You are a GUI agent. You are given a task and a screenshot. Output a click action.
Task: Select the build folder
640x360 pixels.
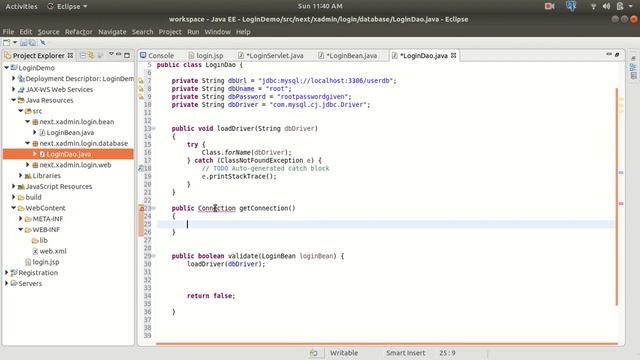point(33,197)
